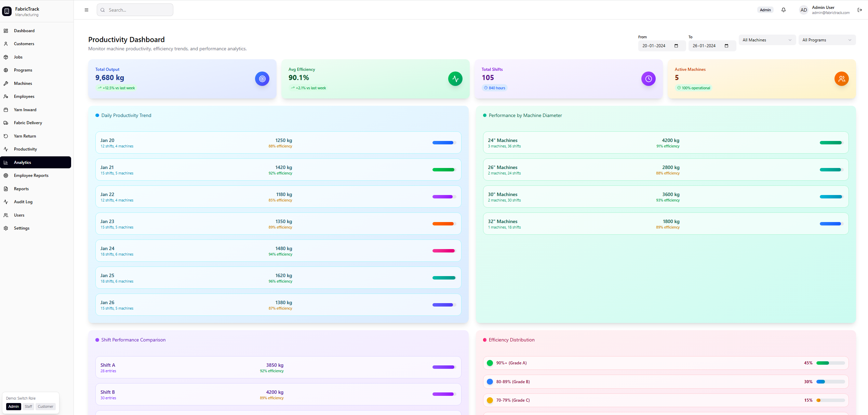868x415 pixels.
Task: Switch to the Staff role
Action: click(x=28, y=406)
